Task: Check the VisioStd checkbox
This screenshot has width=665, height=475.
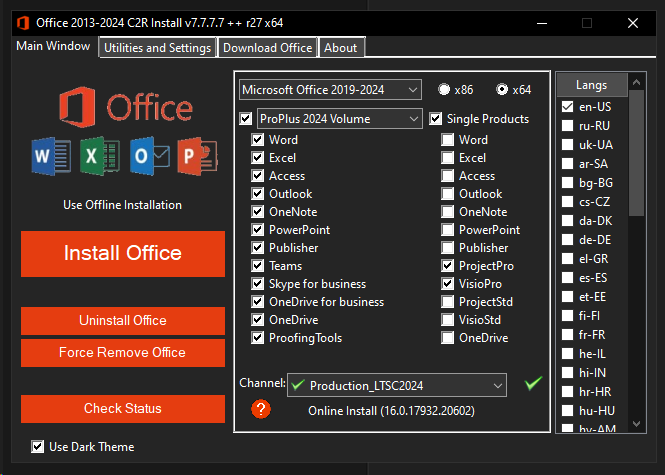Action: pyautogui.click(x=447, y=320)
